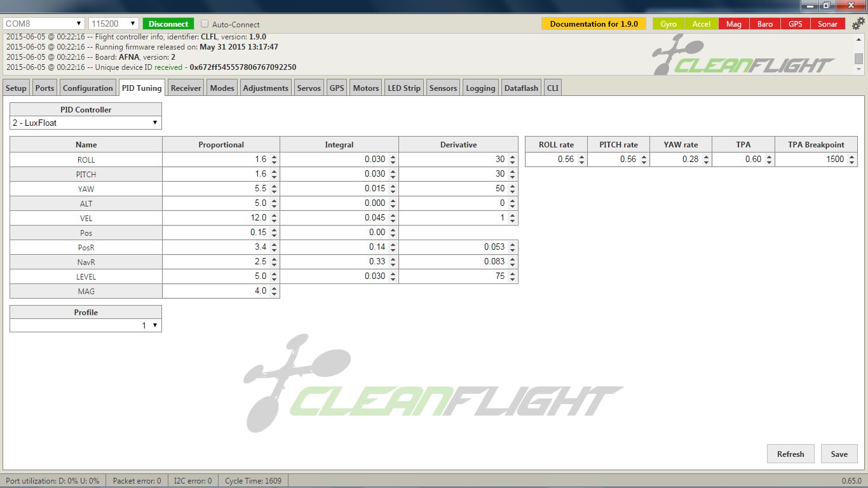Open the 115200 baud rate dropdown
The width and height of the screenshot is (868, 488).
[x=114, y=24]
